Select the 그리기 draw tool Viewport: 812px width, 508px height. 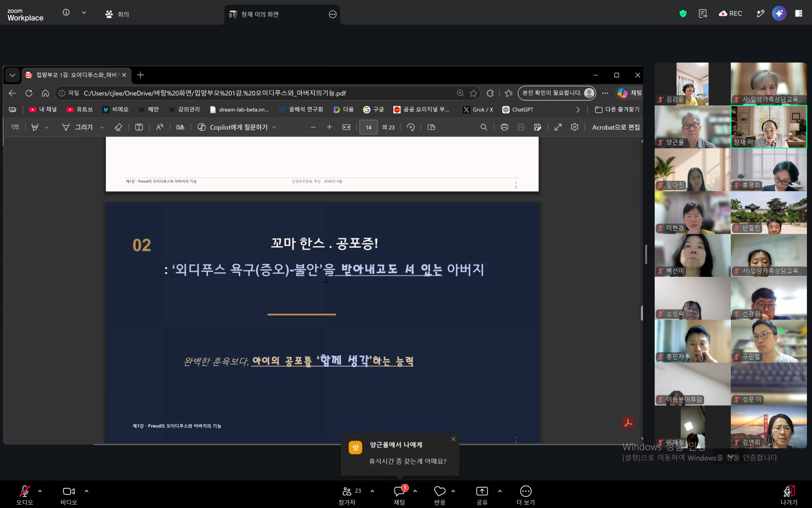(78, 127)
